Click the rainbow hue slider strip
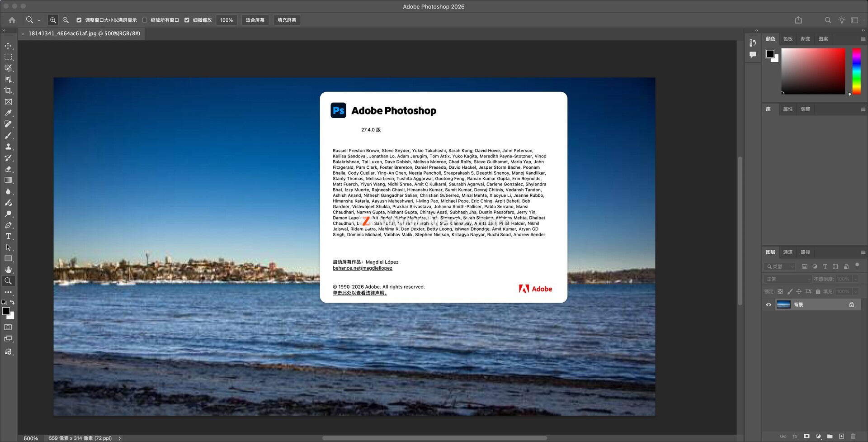Screen dimensions: 868x442 856,71
